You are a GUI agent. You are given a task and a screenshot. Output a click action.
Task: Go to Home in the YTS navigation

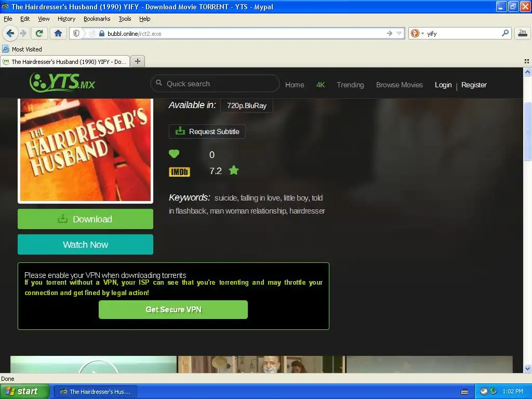coord(295,85)
